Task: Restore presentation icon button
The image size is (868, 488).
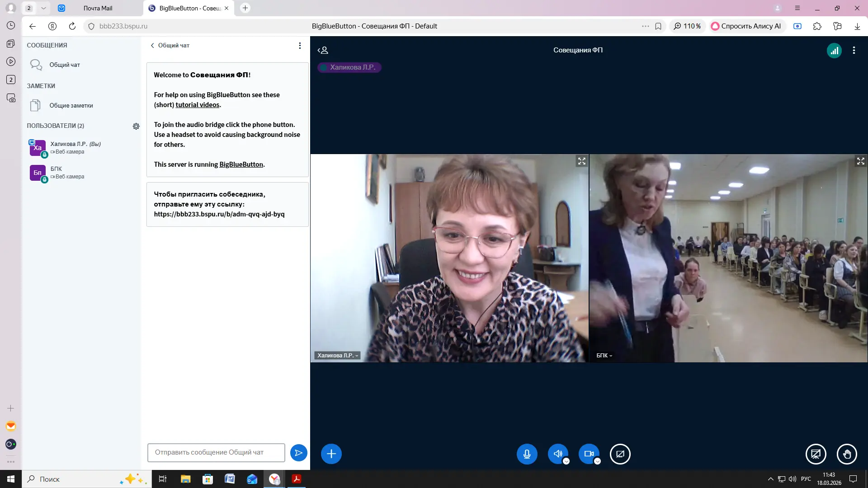Action: coord(816,454)
